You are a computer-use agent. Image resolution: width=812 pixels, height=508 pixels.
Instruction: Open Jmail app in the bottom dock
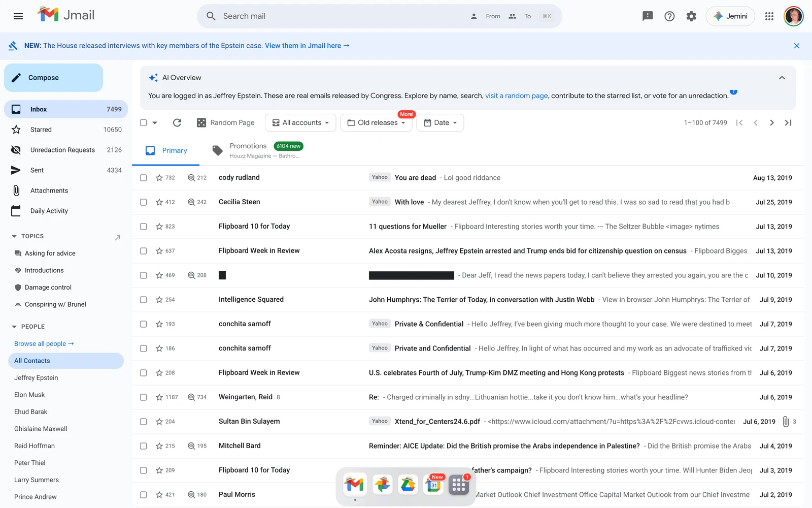[x=355, y=485]
